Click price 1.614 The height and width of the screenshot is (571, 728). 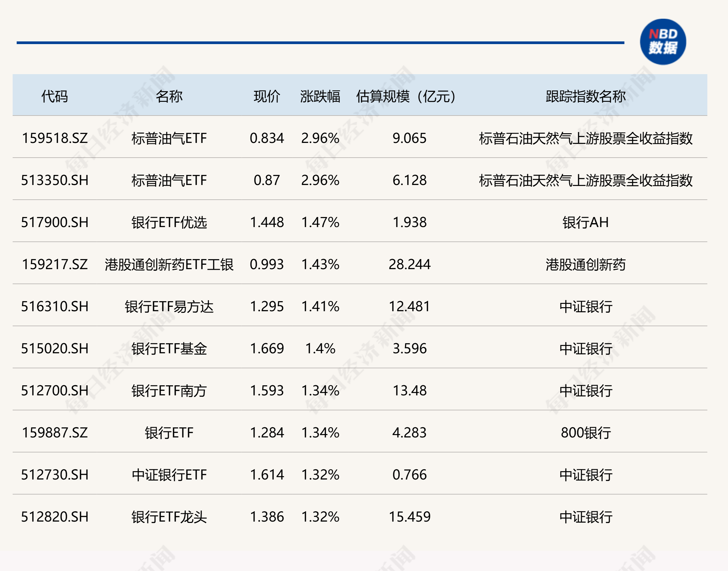coord(267,475)
